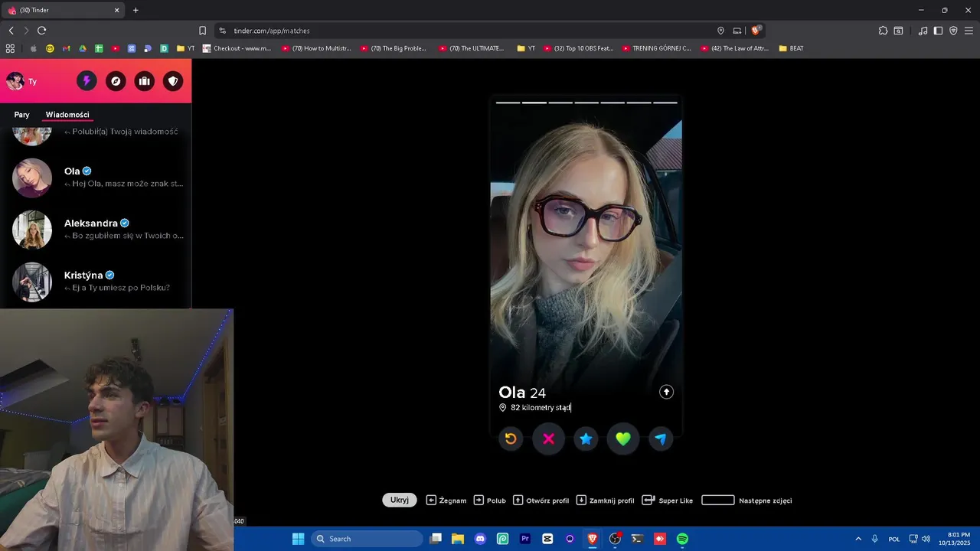The height and width of the screenshot is (551, 980).
Task: Expand the first YT bookmarks folder
Action: coord(186,48)
